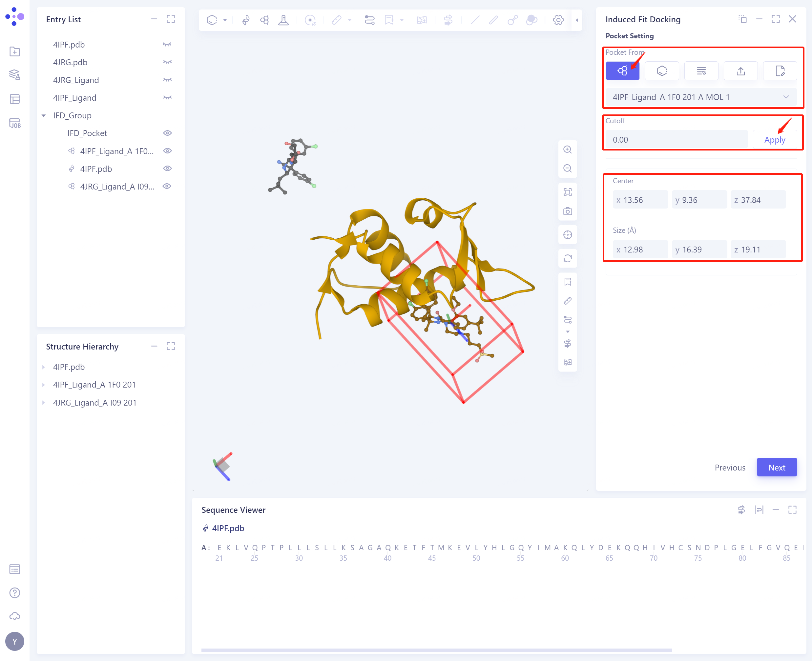Open the viewer settings gear icon

pyautogui.click(x=558, y=20)
